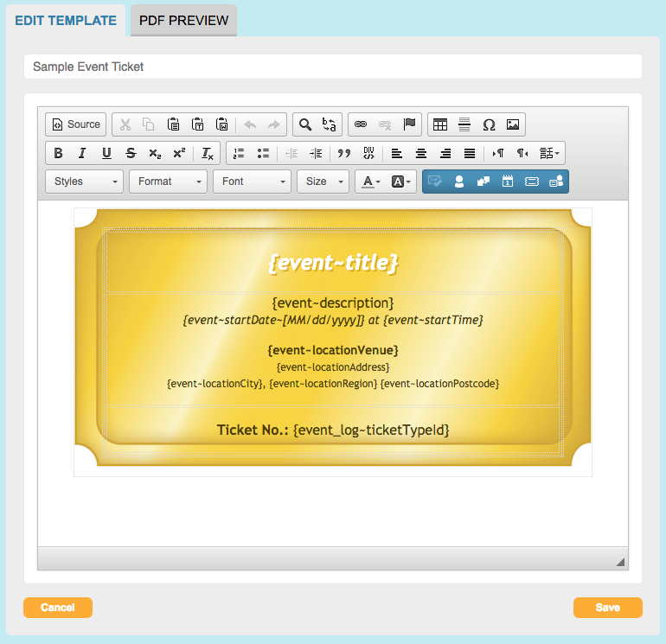Click the Anchor flag icon
Image resolution: width=666 pixels, height=644 pixels.
[410, 124]
